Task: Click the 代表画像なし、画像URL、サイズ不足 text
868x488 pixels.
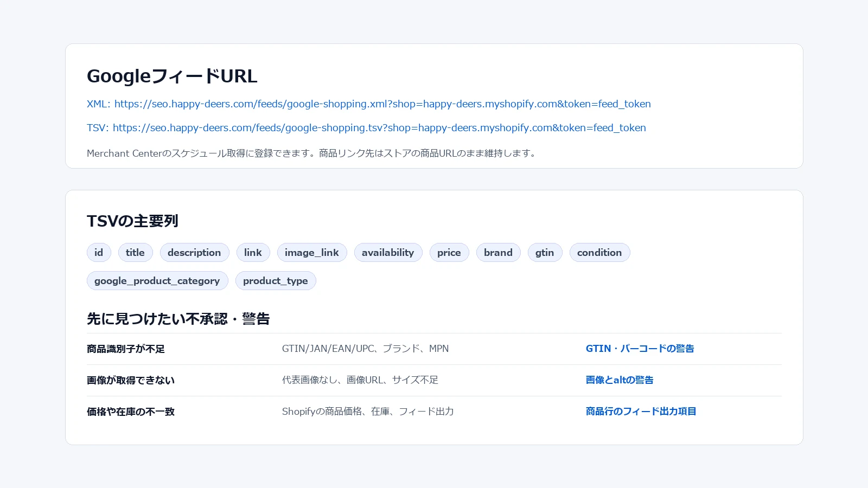Action: [x=360, y=380]
